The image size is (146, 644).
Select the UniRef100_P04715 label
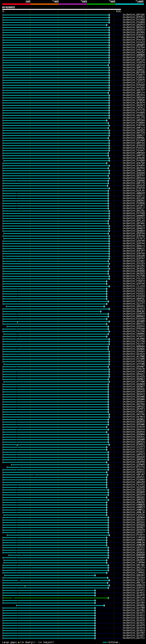(x=133, y=40)
